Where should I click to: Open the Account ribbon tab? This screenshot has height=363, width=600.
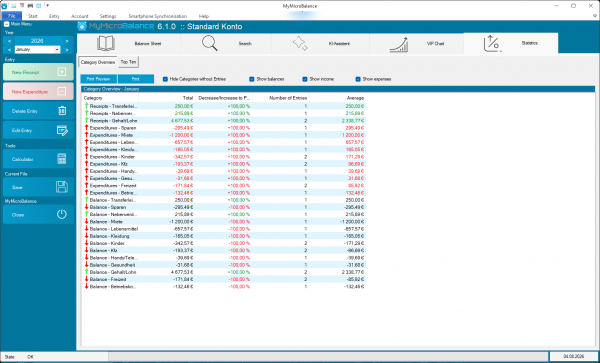coord(80,16)
